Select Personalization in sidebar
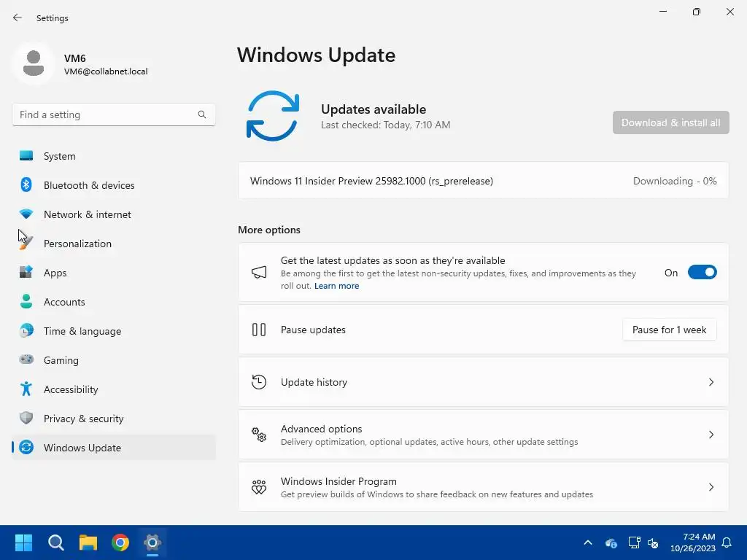Viewport: 747px width, 560px height. (114, 244)
